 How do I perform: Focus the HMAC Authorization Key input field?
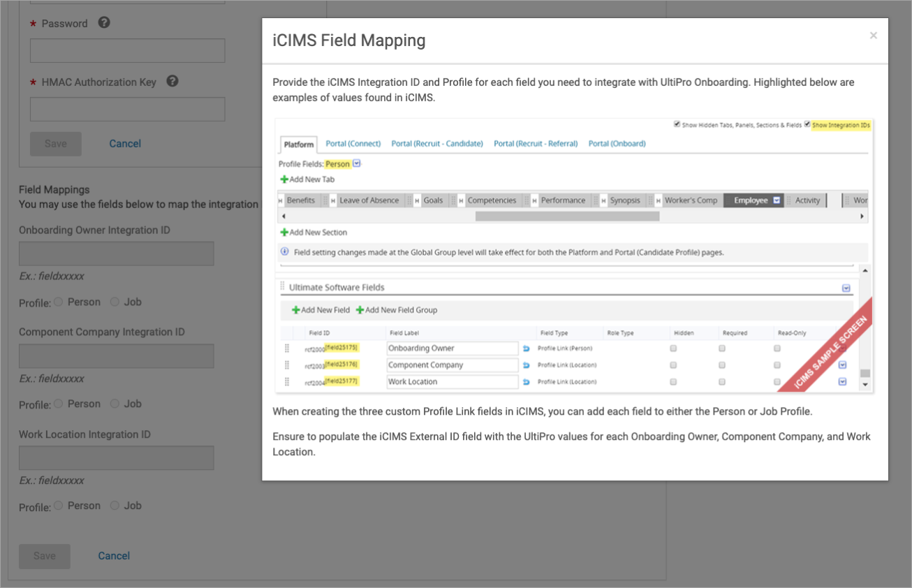coord(127,109)
